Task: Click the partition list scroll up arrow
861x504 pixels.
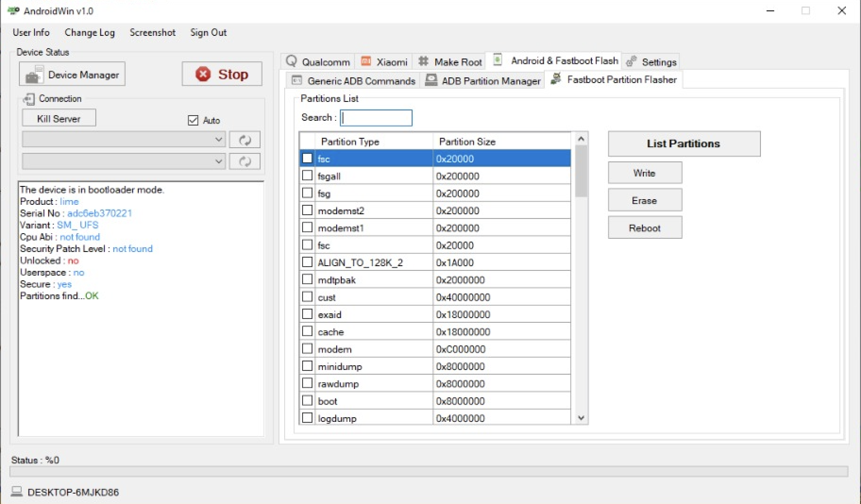Action: [x=581, y=139]
